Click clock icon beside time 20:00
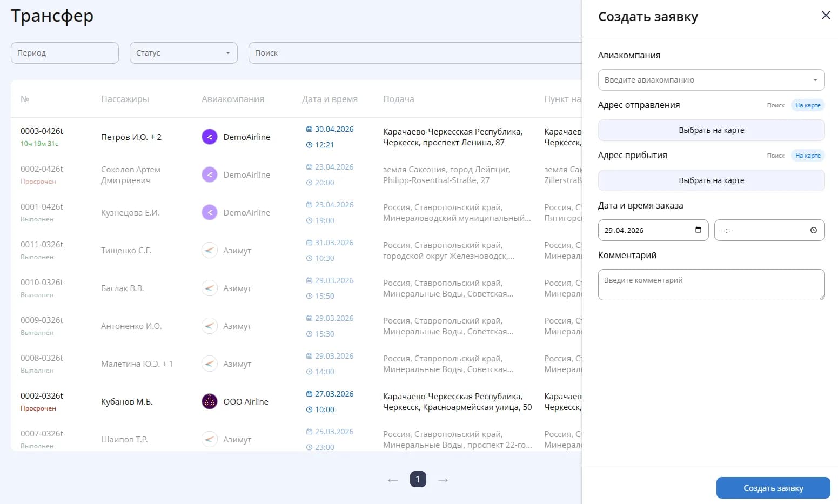Viewport: 838px width, 504px height. 309,183
